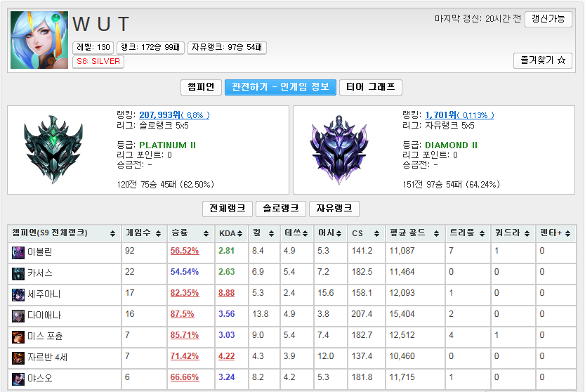Click the 120전 75승 45패 record text
The height and width of the screenshot is (392, 585).
165,185
